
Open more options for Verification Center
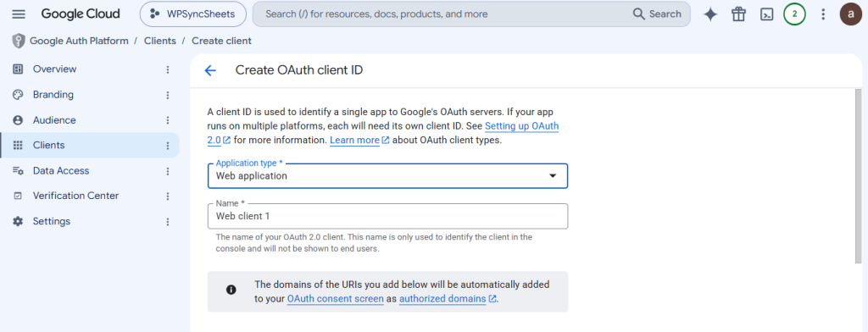coord(168,196)
